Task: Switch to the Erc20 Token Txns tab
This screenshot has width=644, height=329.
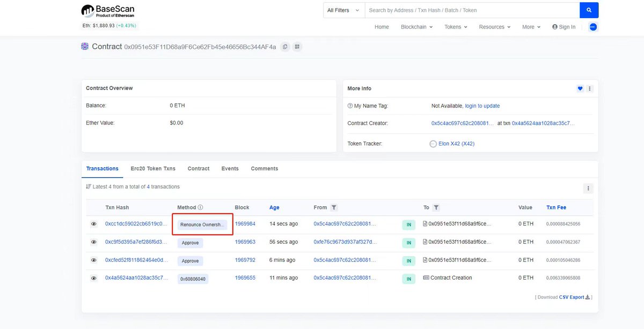Action: coord(153,169)
